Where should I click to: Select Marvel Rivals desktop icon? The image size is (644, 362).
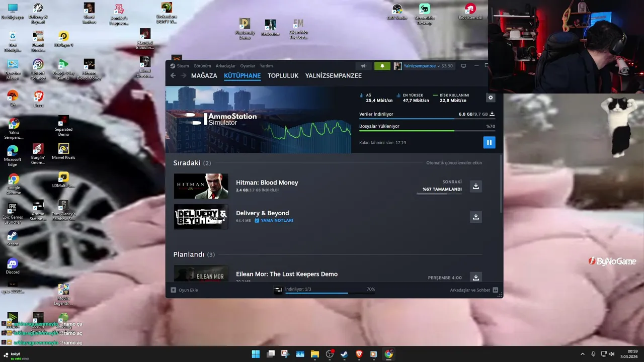coord(63,151)
